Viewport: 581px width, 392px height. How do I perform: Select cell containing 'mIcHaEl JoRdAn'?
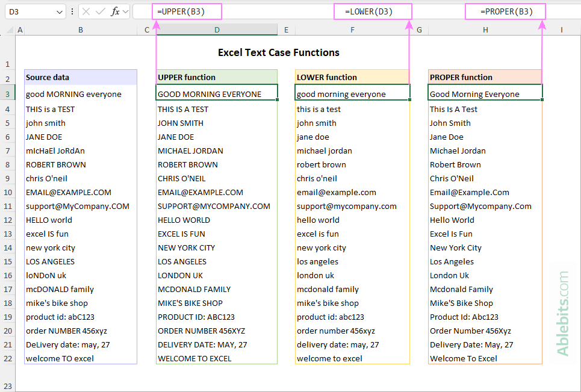(x=80, y=151)
